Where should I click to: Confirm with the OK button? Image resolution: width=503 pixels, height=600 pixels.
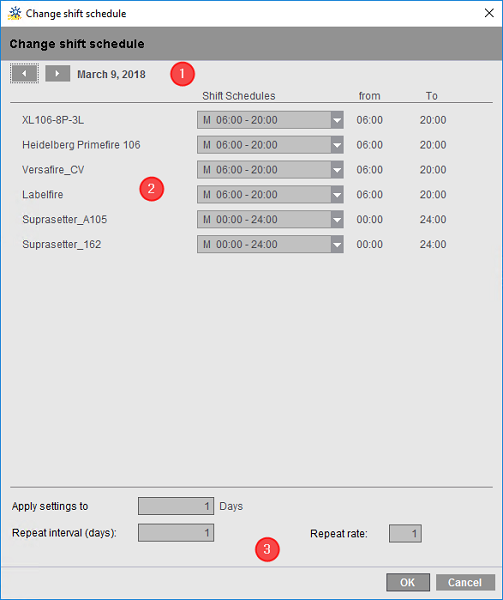408,582
